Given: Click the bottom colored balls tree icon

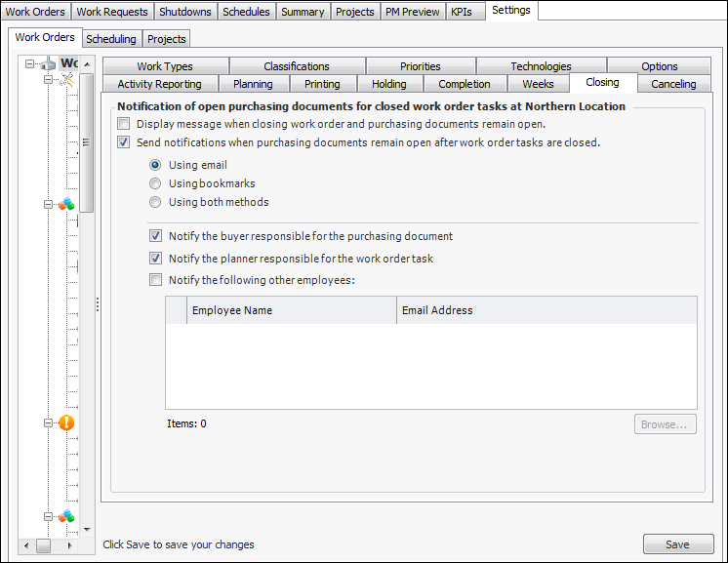Looking at the screenshot, I should (x=66, y=516).
